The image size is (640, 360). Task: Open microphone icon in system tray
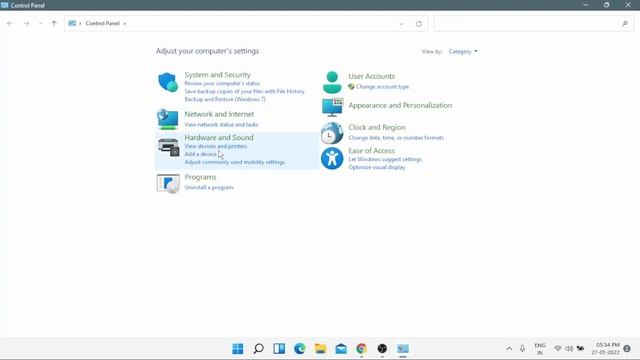pyautogui.click(x=522, y=349)
